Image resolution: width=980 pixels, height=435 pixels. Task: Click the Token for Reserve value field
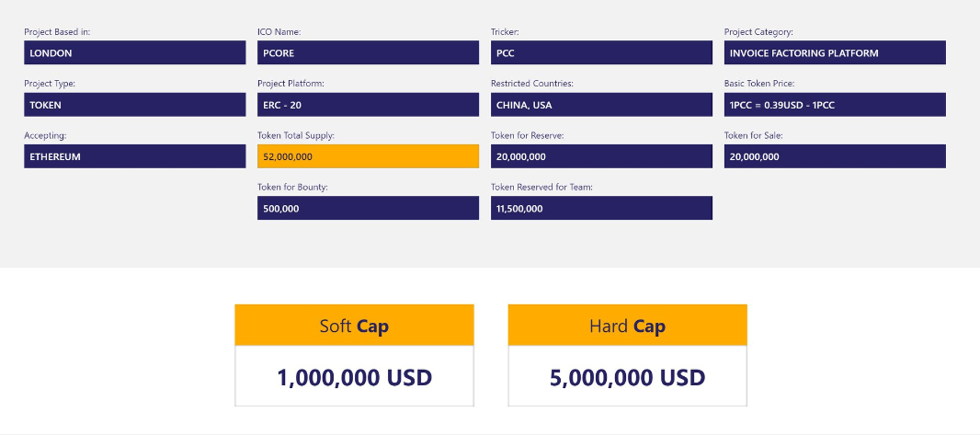coord(601,156)
